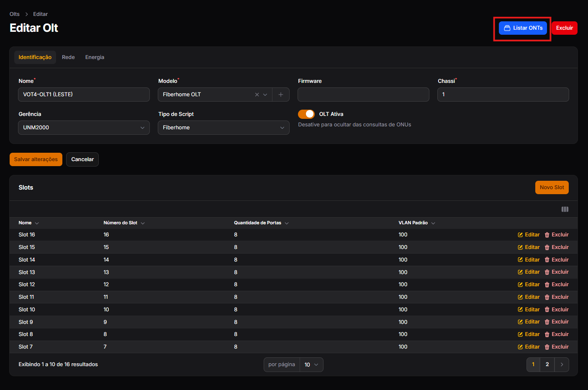
Task: Go to pagination page 2
Action: click(x=547, y=364)
